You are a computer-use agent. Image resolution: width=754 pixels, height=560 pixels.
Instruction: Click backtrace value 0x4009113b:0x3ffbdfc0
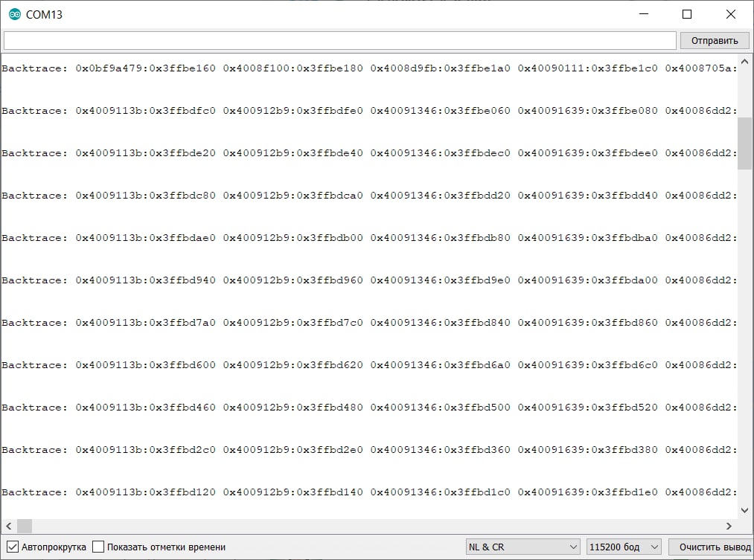(x=145, y=111)
